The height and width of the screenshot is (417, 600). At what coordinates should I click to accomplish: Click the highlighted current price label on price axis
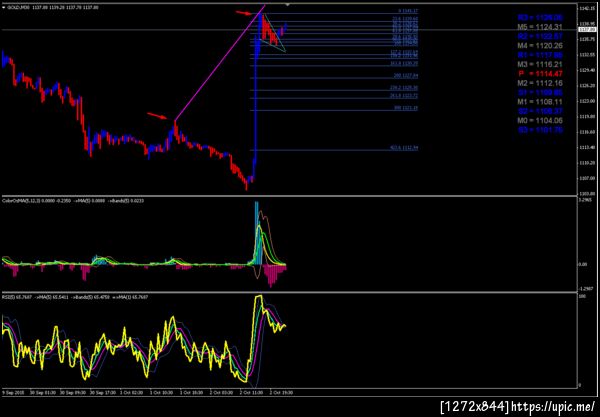[x=587, y=29]
